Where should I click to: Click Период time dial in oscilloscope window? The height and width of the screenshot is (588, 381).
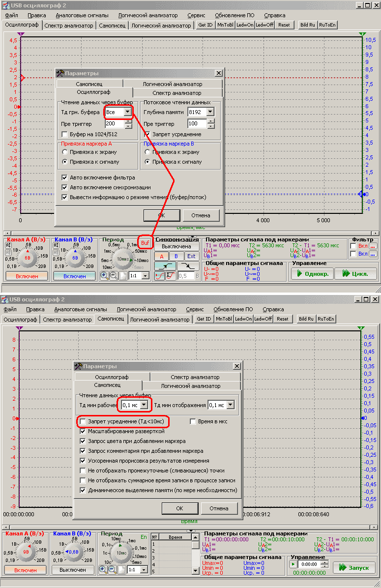(x=122, y=259)
